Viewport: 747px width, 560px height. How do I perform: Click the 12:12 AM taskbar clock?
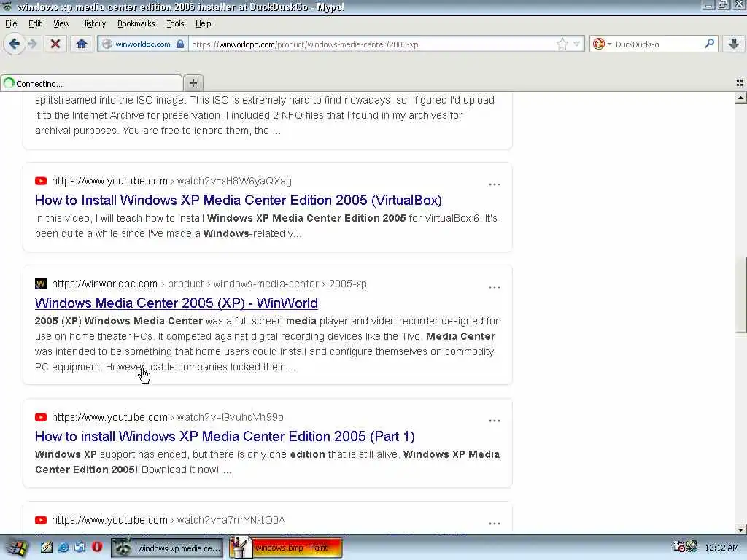tap(721, 548)
